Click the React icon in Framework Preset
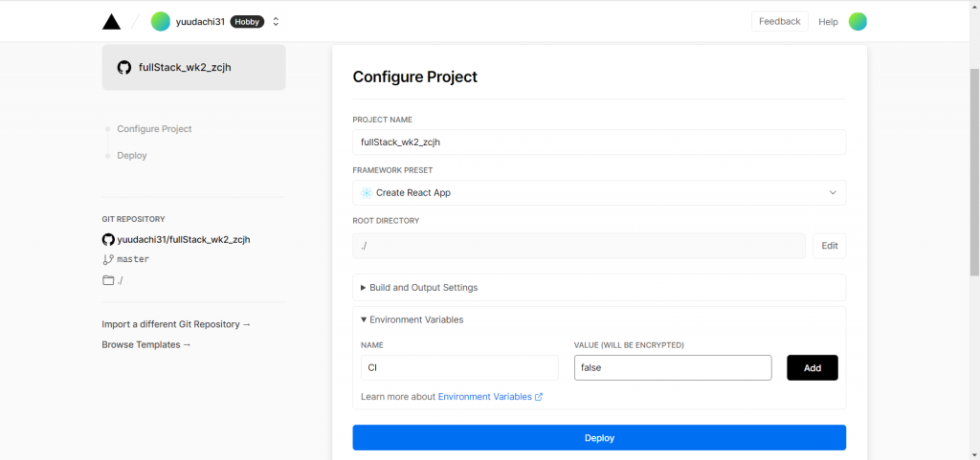This screenshot has width=980, height=460. pos(367,192)
